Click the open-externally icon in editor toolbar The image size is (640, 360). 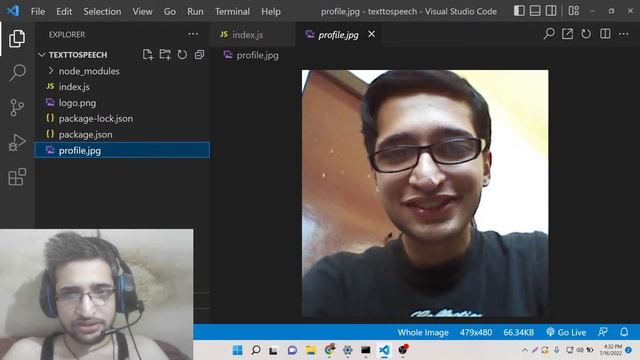click(x=567, y=34)
